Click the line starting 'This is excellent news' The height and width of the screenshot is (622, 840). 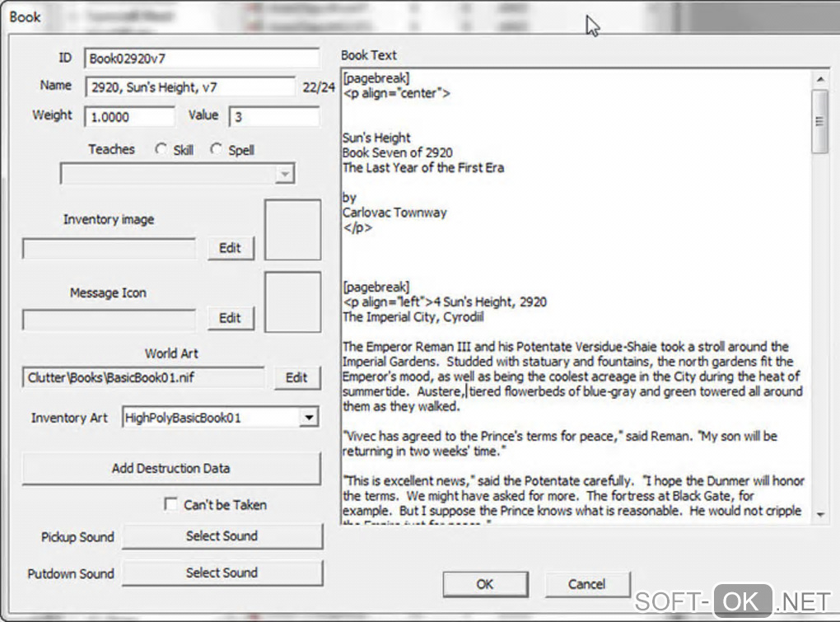tap(574, 481)
